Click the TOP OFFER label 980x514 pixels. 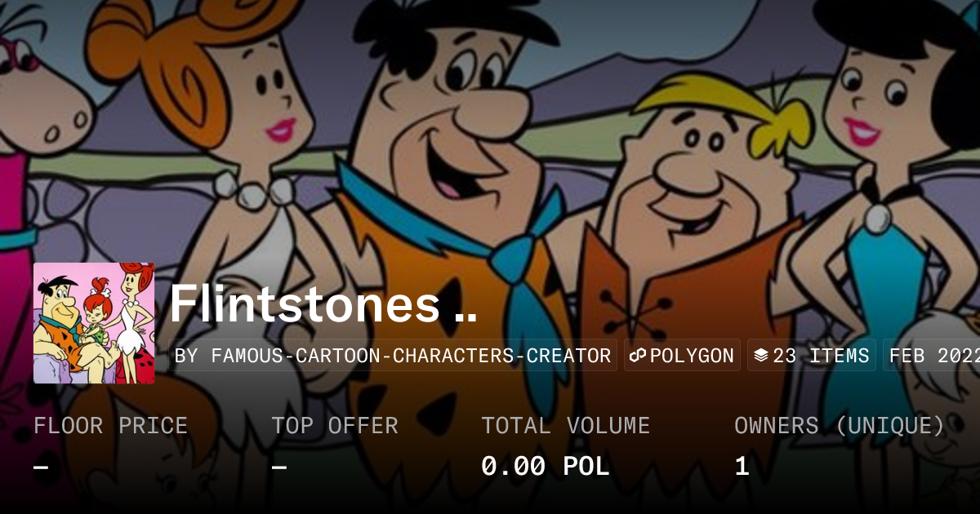click(x=335, y=426)
